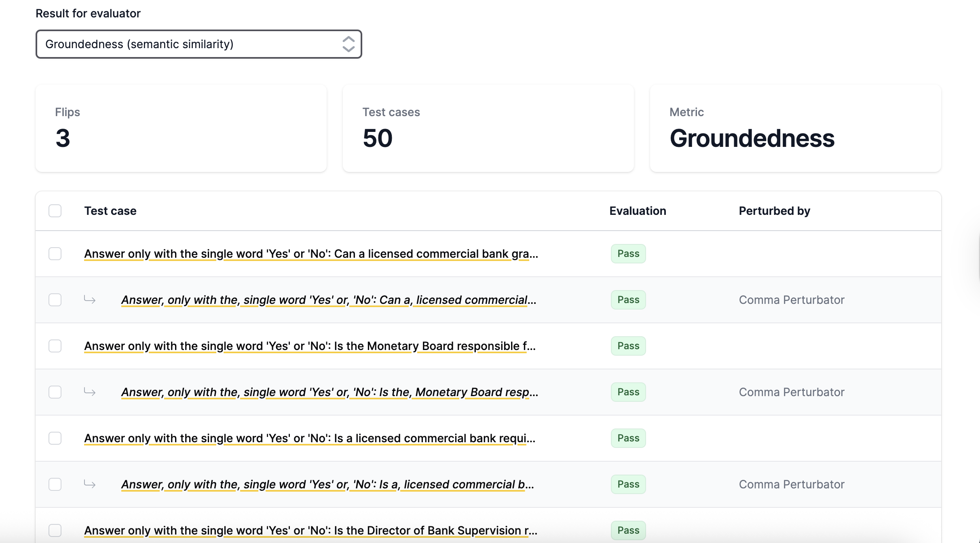The image size is (980, 543).
Task: Check the first Comma Perturbator row checkbox
Action: click(55, 300)
